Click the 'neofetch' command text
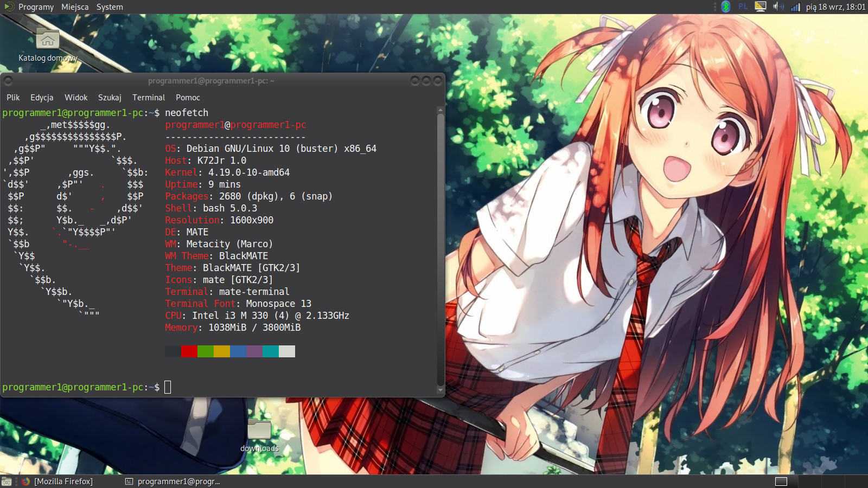868x488 pixels. [187, 113]
